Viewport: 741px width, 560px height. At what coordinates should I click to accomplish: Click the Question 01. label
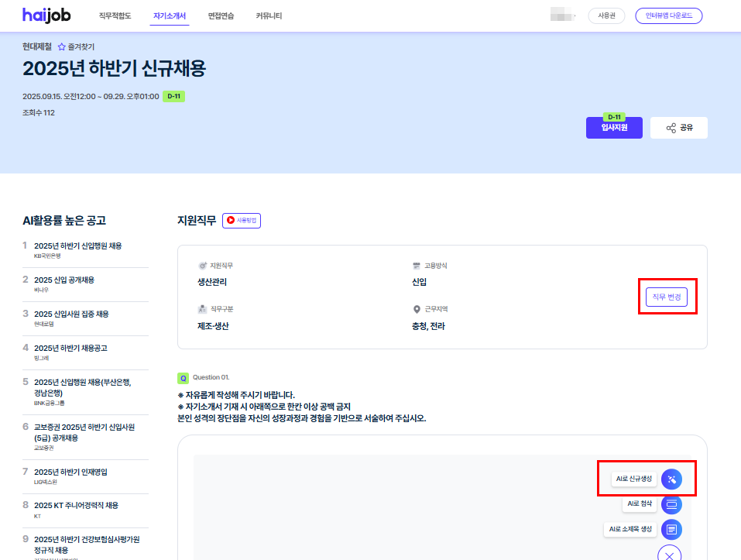[x=211, y=377]
